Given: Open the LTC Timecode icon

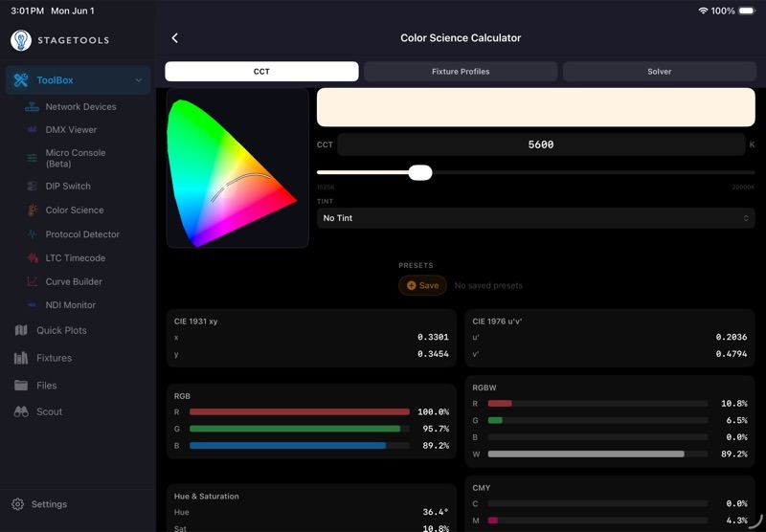Looking at the screenshot, I should pos(33,257).
